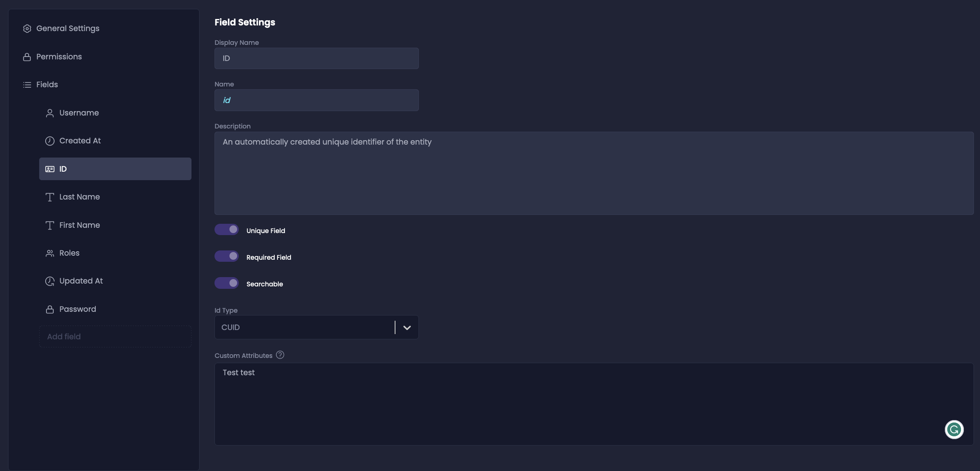Click the ID badge icon

(x=50, y=169)
